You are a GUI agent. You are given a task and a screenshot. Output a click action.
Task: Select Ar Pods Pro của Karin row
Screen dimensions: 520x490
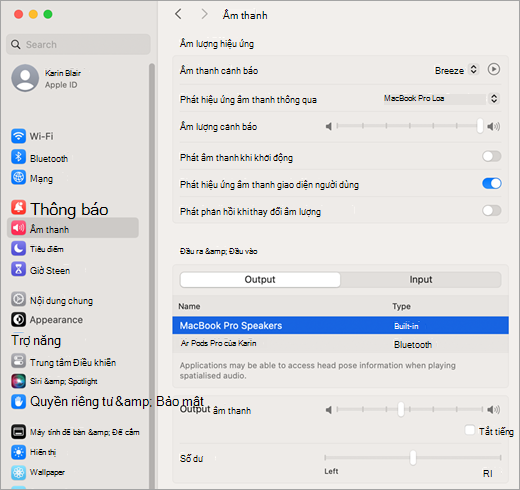[x=340, y=344]
